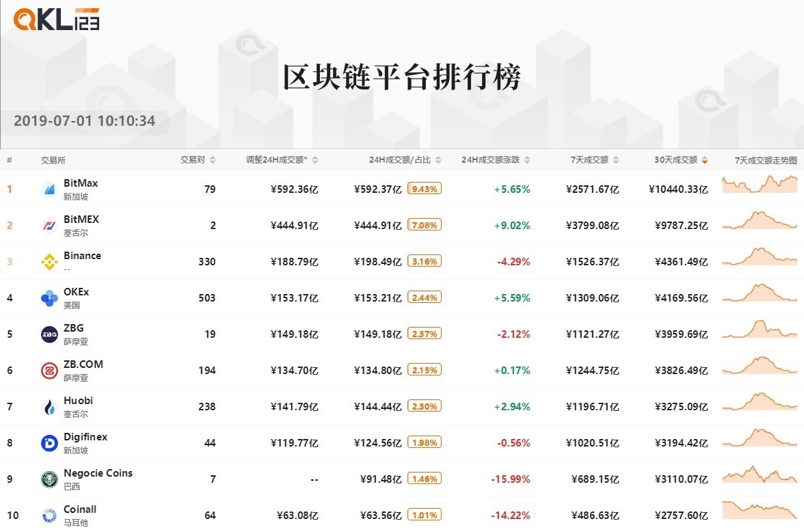Image resolution: width=804 pixels, height=532 pixels.
Task: View BitMax 7-day volume trend chart
Action: point(760,184)
